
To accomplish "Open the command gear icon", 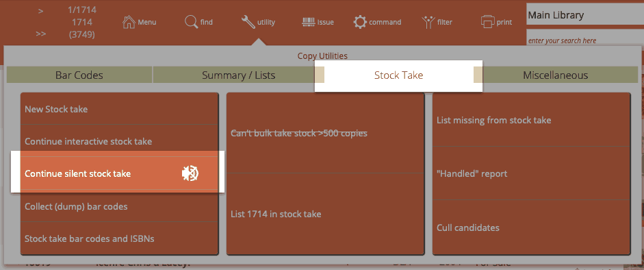I will tap(360, 22).
